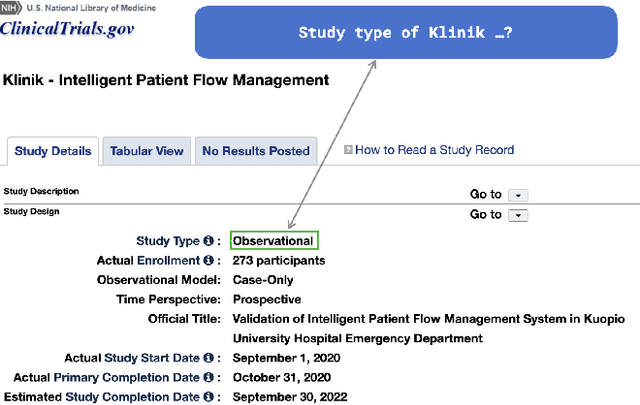Switch to the Tabular View tab
The image size is (640, 405).
coord(147,151)
